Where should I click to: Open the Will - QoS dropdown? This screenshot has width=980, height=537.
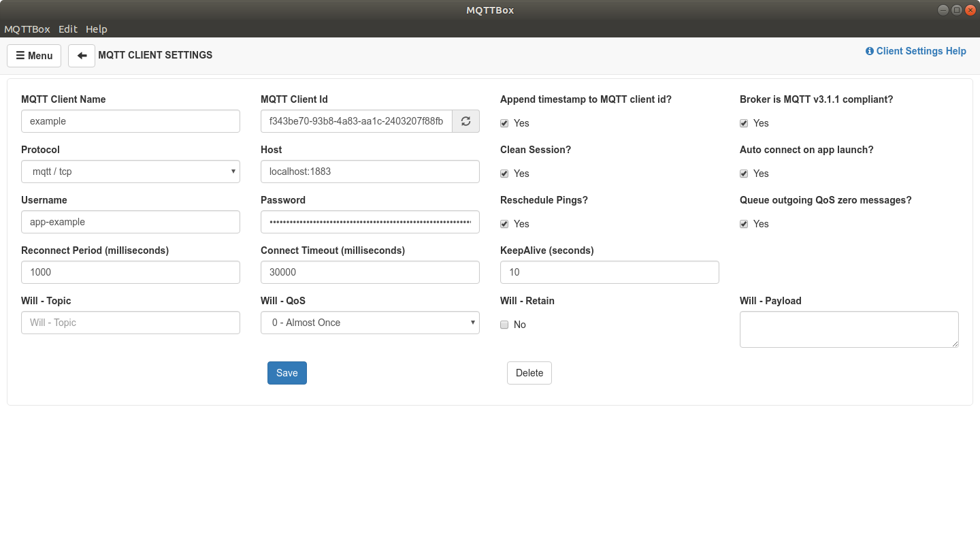click(x=370, y=323)
